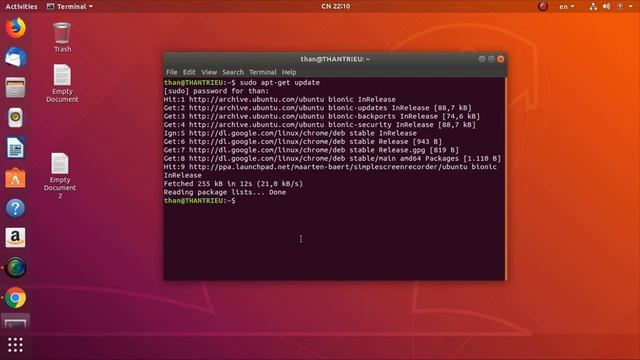Show Applications grid button
This screenshot has height=360, width=640.
click(x=16, y=345)
